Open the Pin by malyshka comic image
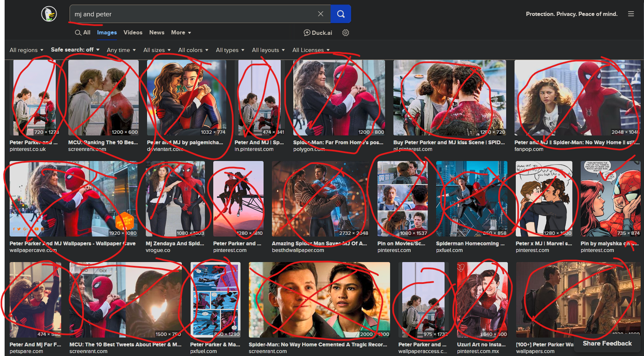 click(x=610, y=199)
